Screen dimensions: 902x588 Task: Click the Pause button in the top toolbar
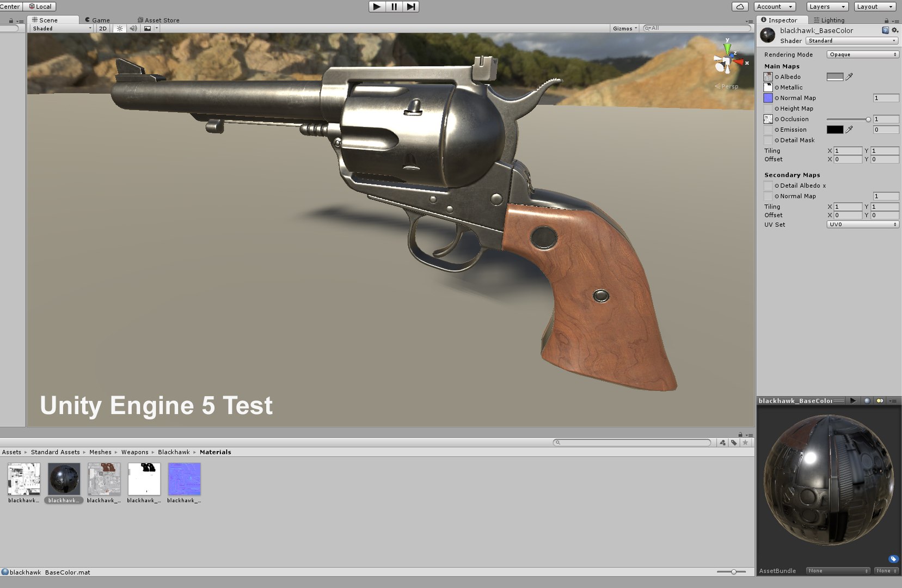[x=394, y=7]
